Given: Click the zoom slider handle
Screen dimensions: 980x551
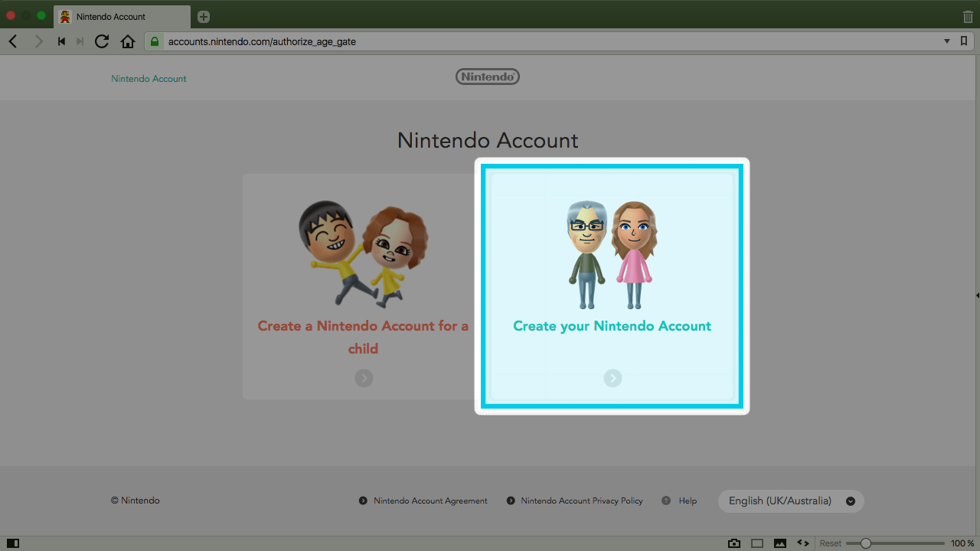Looking at the screenshot, I should point(866,543).
